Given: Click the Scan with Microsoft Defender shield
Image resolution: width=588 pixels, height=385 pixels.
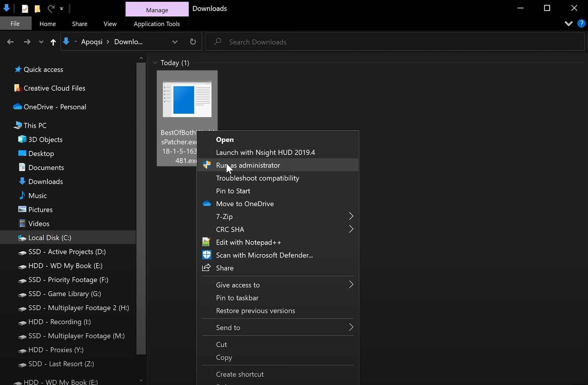Looking at the screenshot, I should 207,255.
